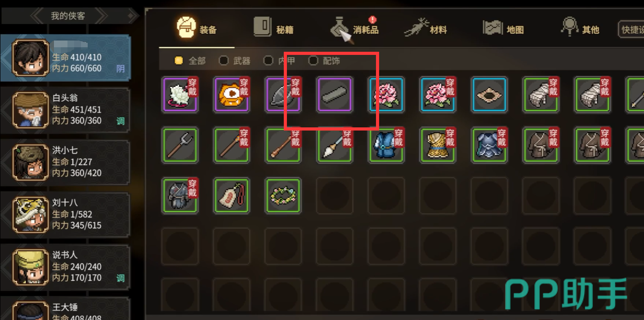Screen dimensions: 644x320
Task: Select the orange one-eyed monster item
Action: 232,94
